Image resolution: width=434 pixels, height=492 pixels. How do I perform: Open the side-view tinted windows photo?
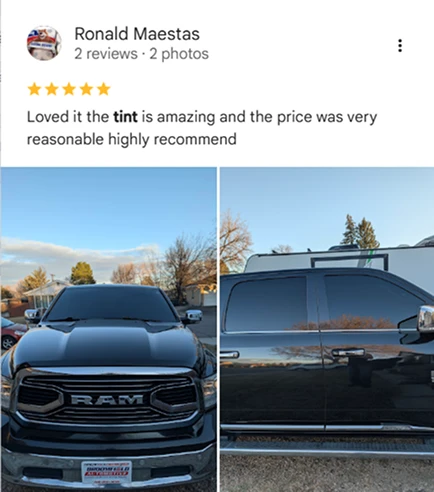327,329
